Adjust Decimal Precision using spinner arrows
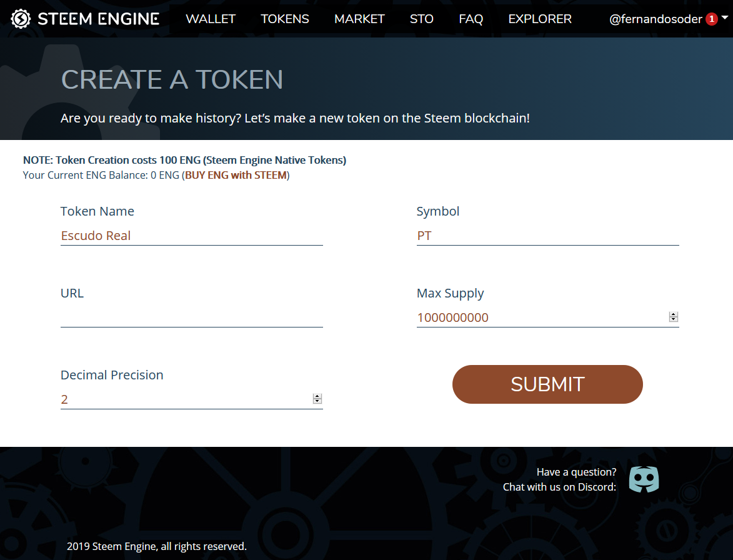Viewport: 733px width, 560px height. coord(317,399)
